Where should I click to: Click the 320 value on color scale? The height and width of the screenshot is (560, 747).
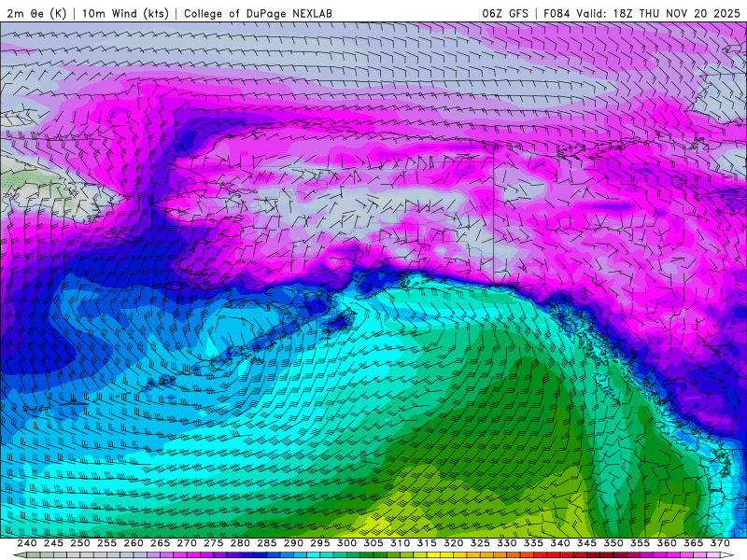pyautogui.click(x=454, y=543)
